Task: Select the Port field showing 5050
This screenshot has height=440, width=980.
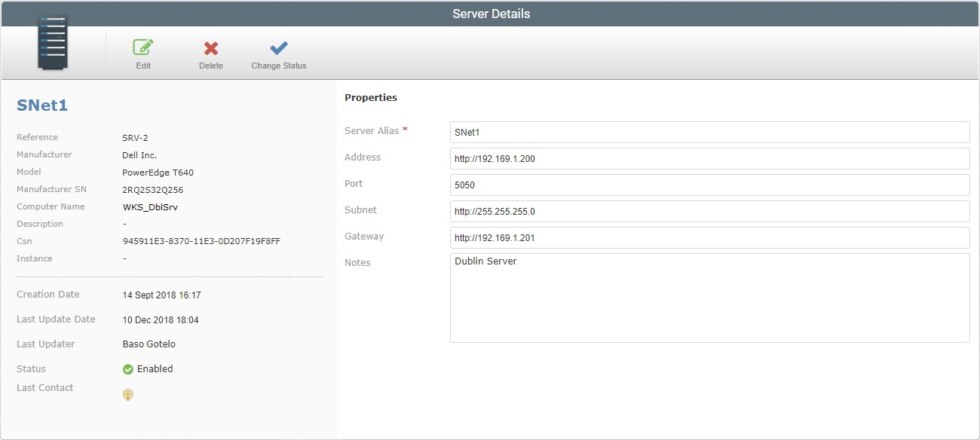Action: coord(709,185)
